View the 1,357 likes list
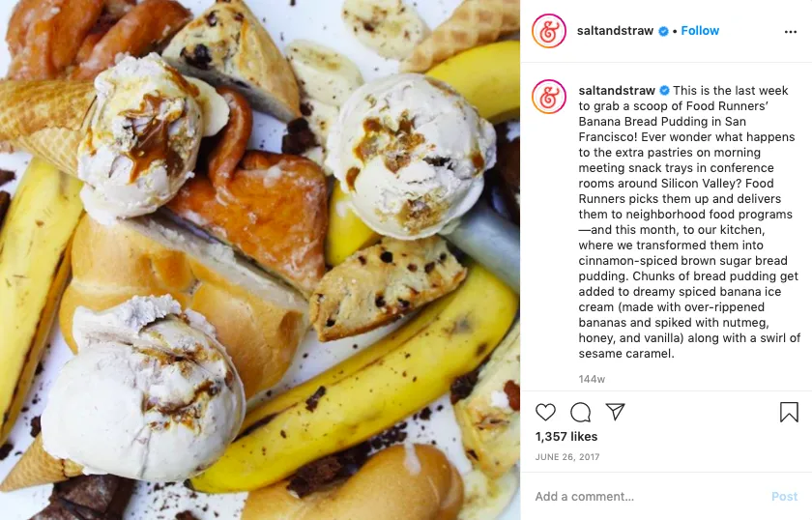This screenshot has width=812, height=520. coord(566,437)
